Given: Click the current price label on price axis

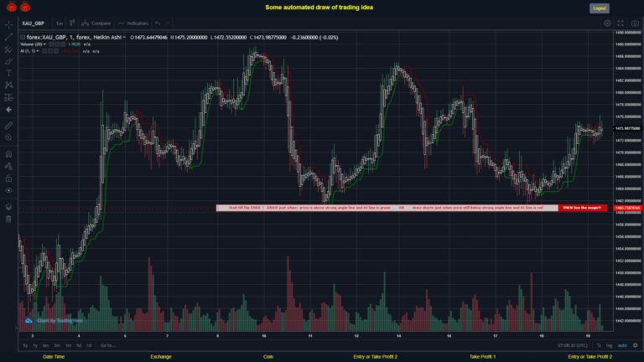Looking at the screenshot, I should (627, 128).
